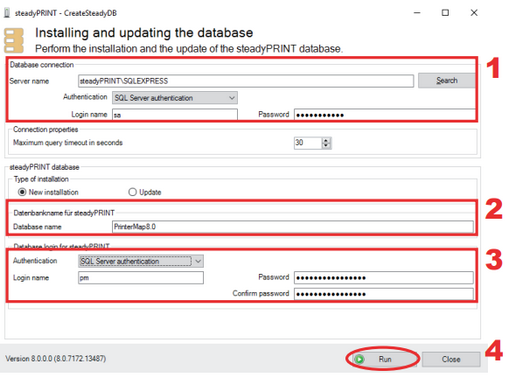Click the Confirm password field

pyautogui.click(x=384, y=294)
